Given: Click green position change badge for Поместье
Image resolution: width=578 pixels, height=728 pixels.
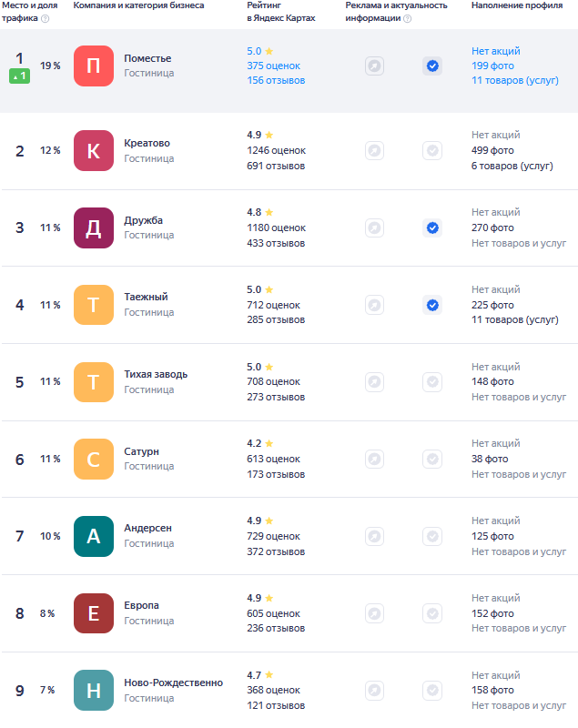Looking at the screenshot, I should point(19,76).
